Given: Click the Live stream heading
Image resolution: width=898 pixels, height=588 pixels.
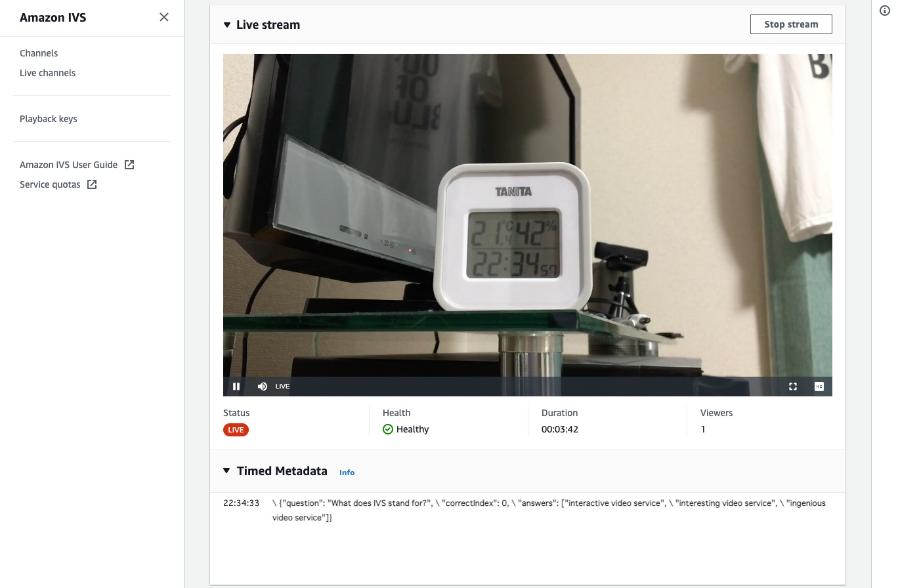Looking at the screenshot, I should [x=268, y=25].
